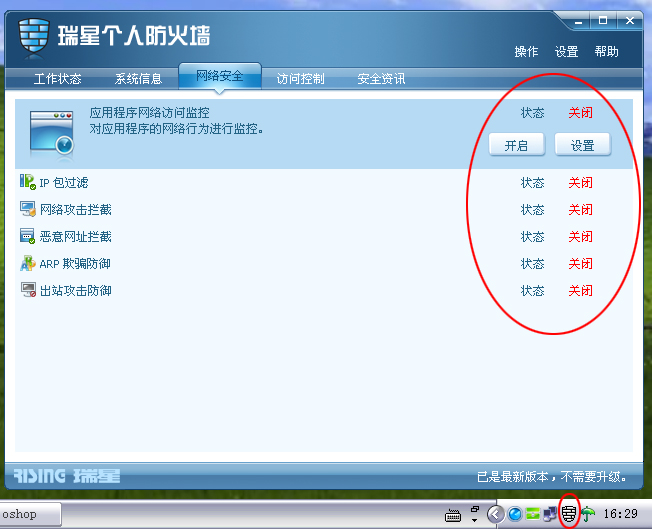
Task: Click the 开启 button
Action: coord(516,145)
